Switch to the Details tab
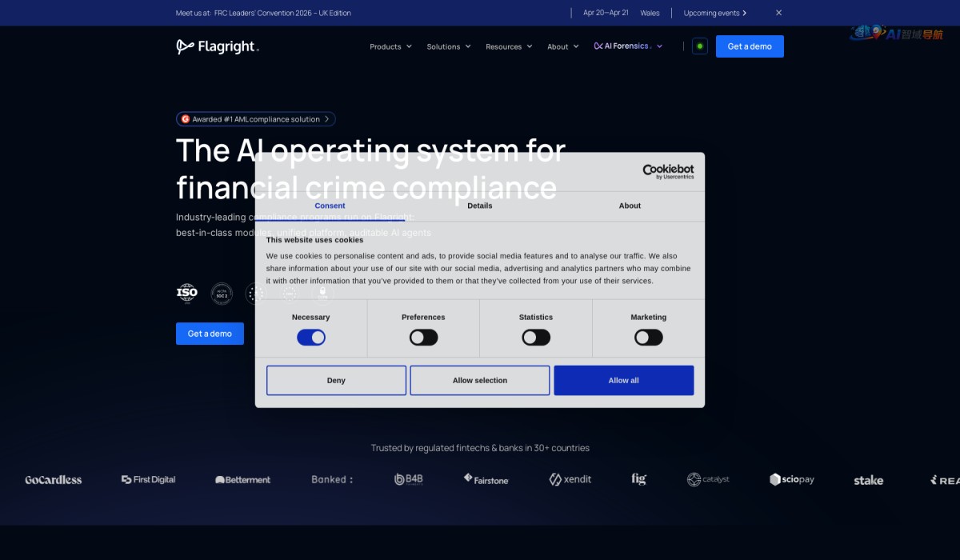Viewport: 960px width, 560px height. [x=480, y=206]
